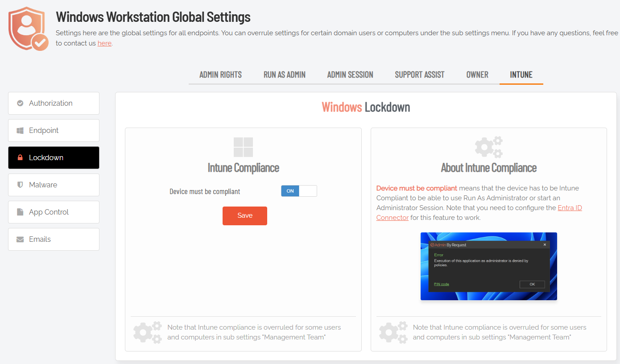This screenshot has width=620, height=364.
Task: Click the Malware shield icon
Action: coord(20,185)
